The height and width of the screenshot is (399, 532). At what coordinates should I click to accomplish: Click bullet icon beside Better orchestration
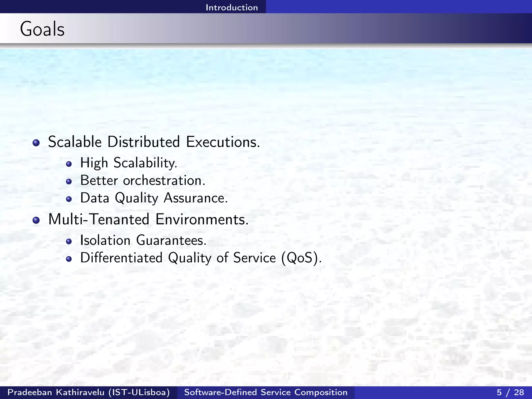(69, 182)
